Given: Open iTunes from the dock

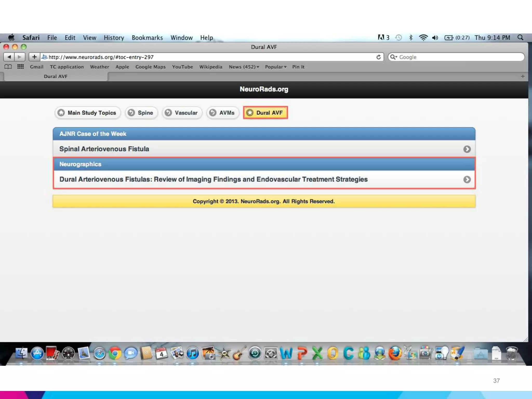Looking at the screenshot, I should click(x=192, y=353).
